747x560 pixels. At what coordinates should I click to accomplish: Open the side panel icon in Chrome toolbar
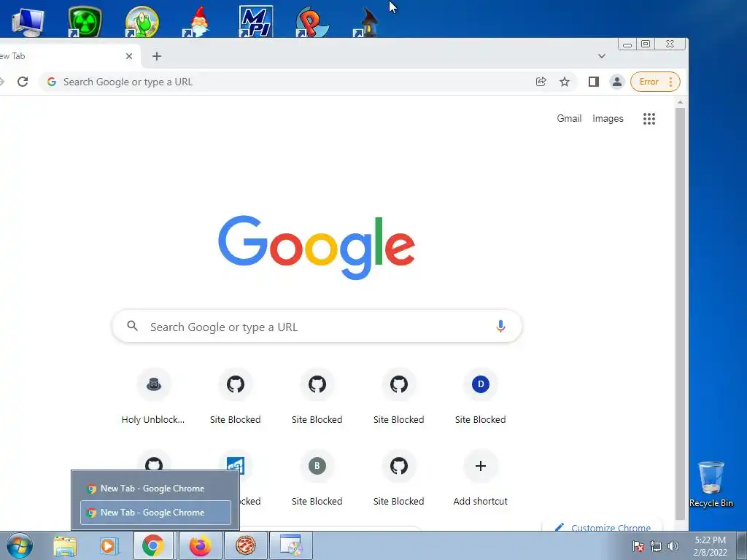(x=593, y=82)
